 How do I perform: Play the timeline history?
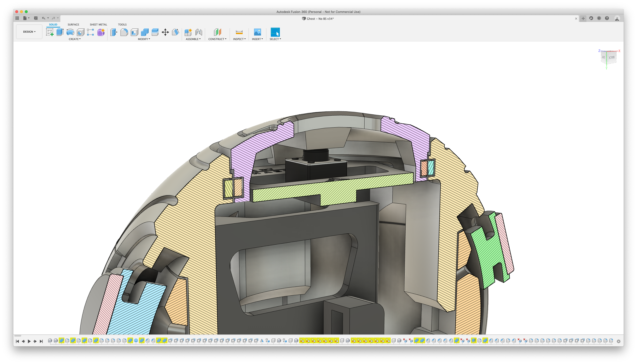point(29,341)
